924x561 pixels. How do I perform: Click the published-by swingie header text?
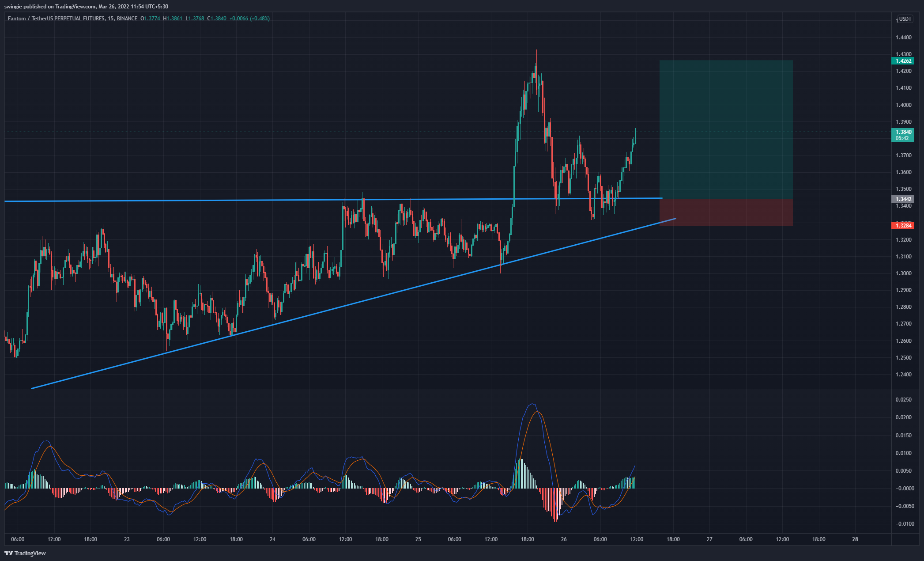[86, 6]
